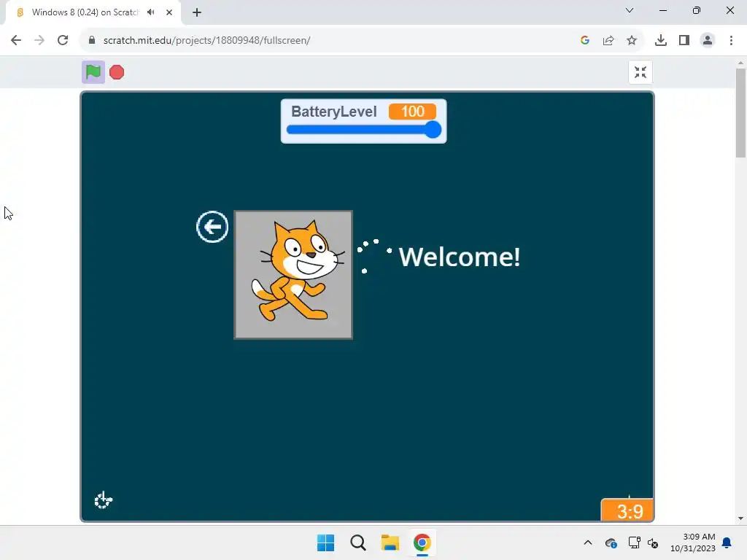Open a new browser tab
Screen dimensions: 747x560
197,12
